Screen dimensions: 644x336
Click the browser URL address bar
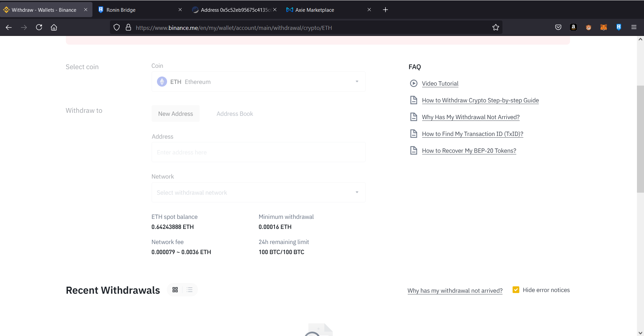click(306, 28)
